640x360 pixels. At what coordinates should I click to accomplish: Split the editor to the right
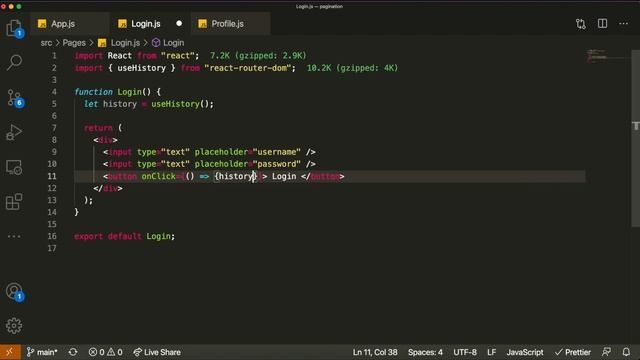[602, 24]
